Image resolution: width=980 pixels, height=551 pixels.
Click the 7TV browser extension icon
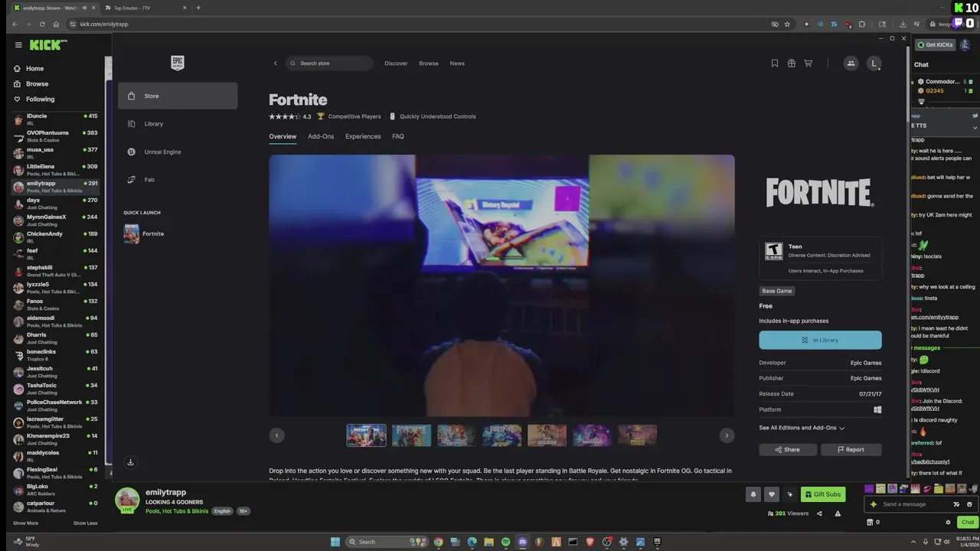click(x=834, y=24)
